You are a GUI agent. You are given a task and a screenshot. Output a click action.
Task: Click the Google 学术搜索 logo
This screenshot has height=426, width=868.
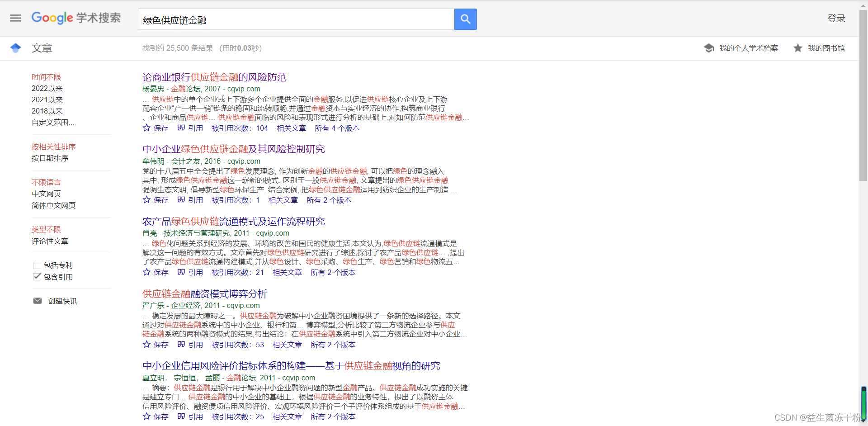pyautogui.click(x=76, y=18)
